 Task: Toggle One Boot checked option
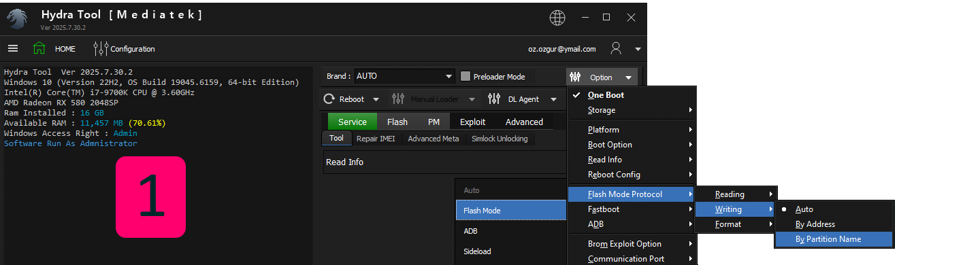[x=632, y=95]
